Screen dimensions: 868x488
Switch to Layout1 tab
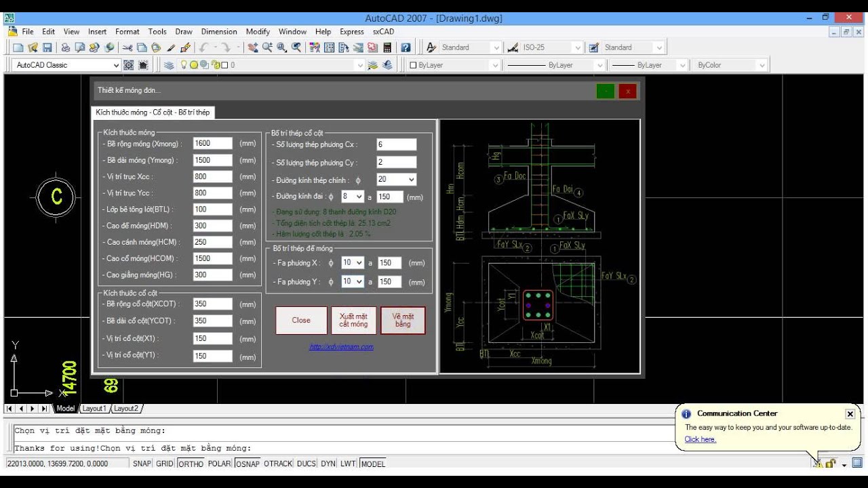[x=94, y=409]
